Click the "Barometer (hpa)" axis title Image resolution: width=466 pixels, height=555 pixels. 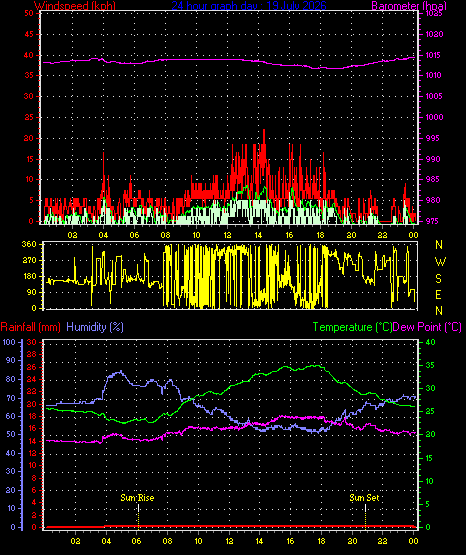point(409,6)
